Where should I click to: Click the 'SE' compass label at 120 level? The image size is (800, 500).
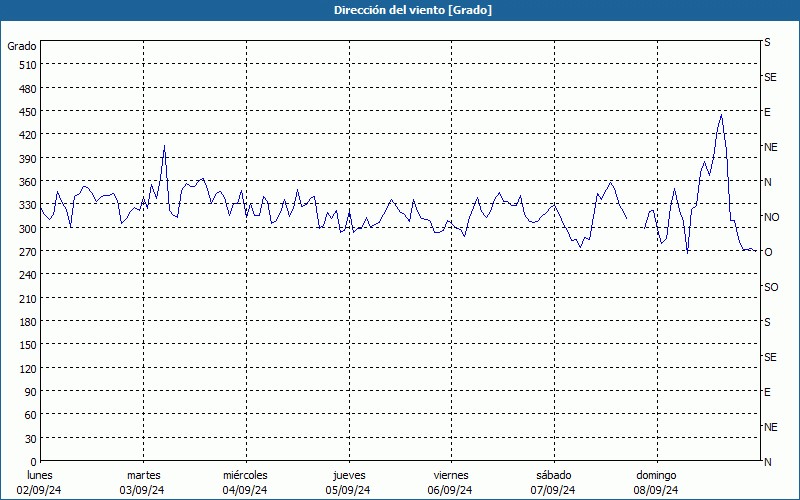tap(770, 357)
